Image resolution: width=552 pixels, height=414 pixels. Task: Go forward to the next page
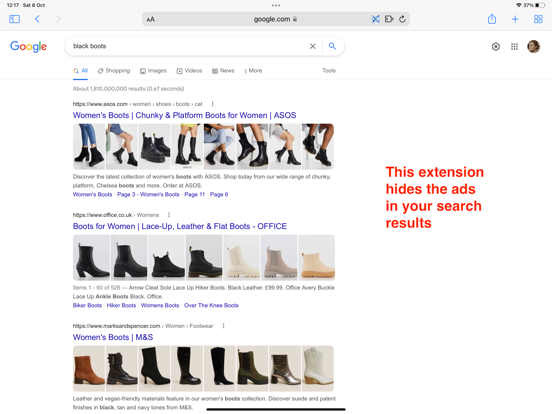click(58, 19)
